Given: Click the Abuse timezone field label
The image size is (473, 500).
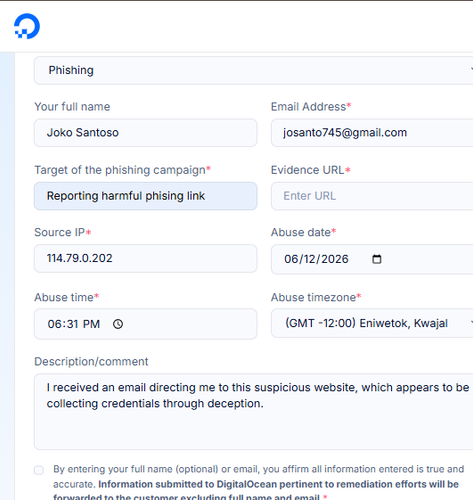Looking at the screenshot, I should pyautogui.click(x=316, y=297).
